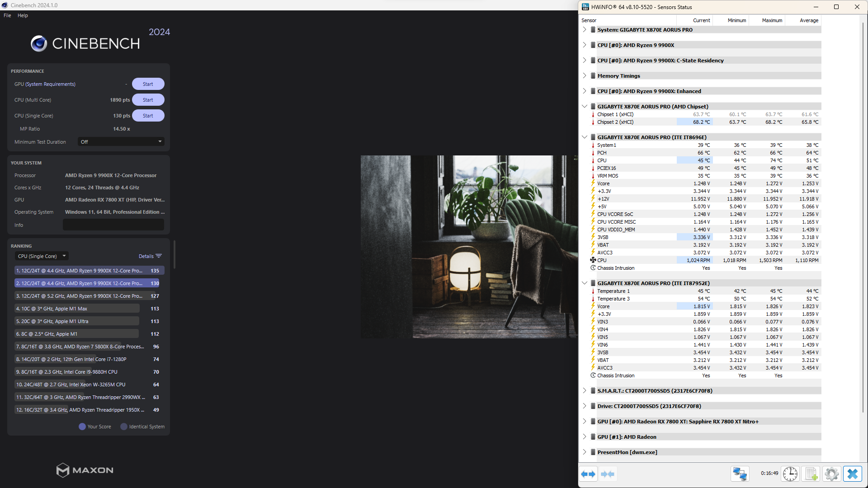Click the HWiNFO vertical scrollbar
Viewport: 868px width, 488px height.
pos(863,217)
